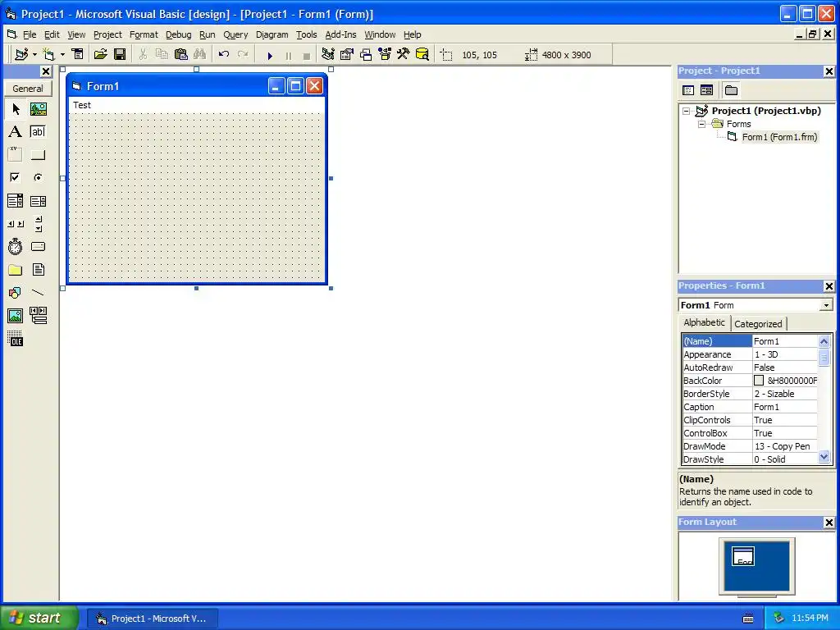The height and width of the screenshot is (630, 840).
Task: Start the program with the Run arrow
Action: [x=270, y=55]
